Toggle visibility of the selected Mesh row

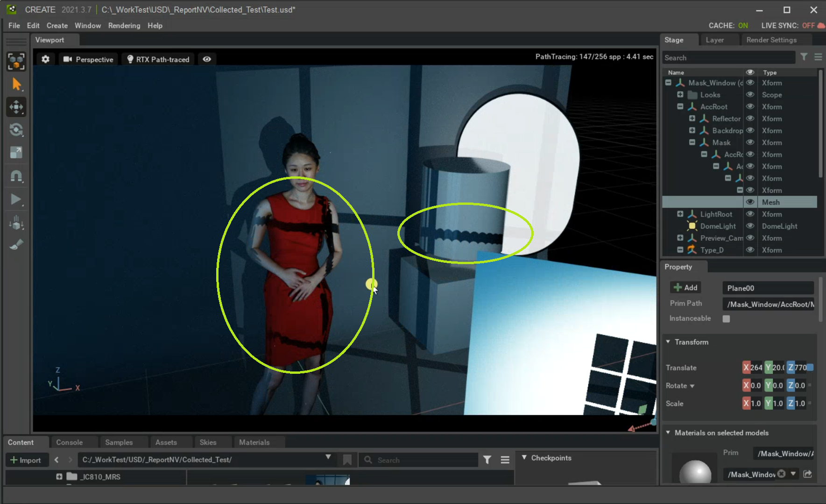click(750, 202)
